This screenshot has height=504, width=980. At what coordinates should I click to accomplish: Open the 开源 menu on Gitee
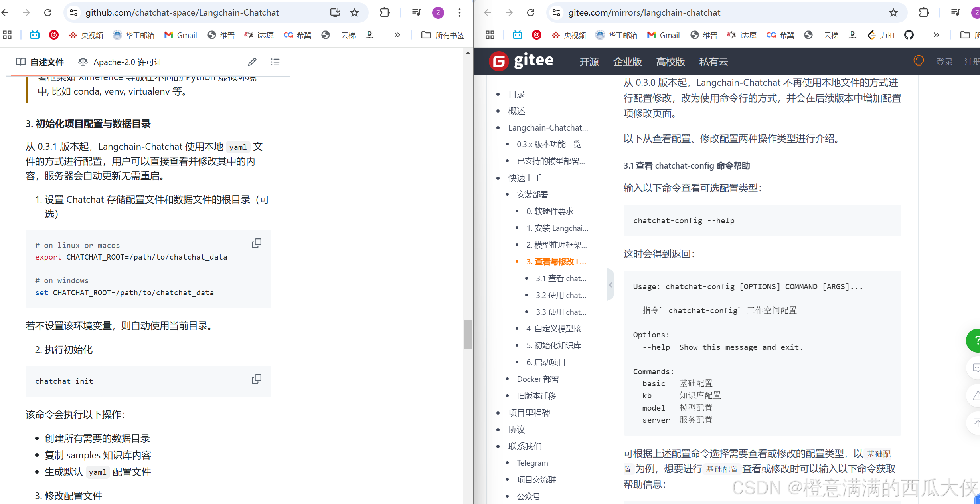click(x=589, y=62)
